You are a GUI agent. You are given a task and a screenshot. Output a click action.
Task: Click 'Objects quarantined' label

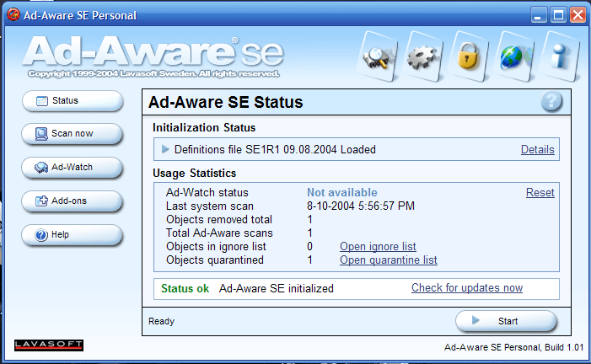coord(214,260)
